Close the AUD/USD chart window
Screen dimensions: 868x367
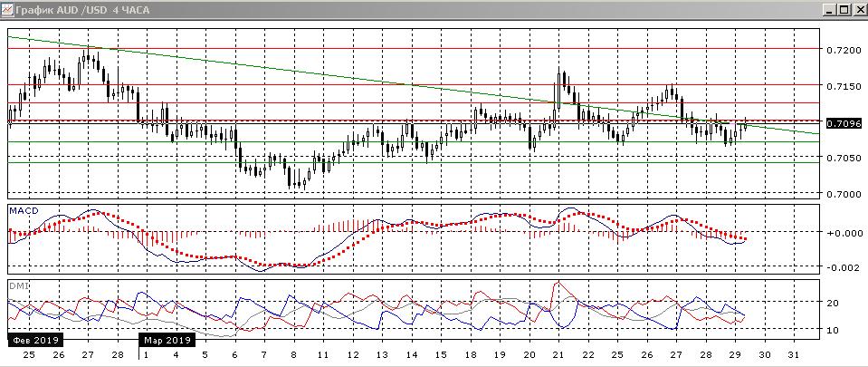(858, 9)
